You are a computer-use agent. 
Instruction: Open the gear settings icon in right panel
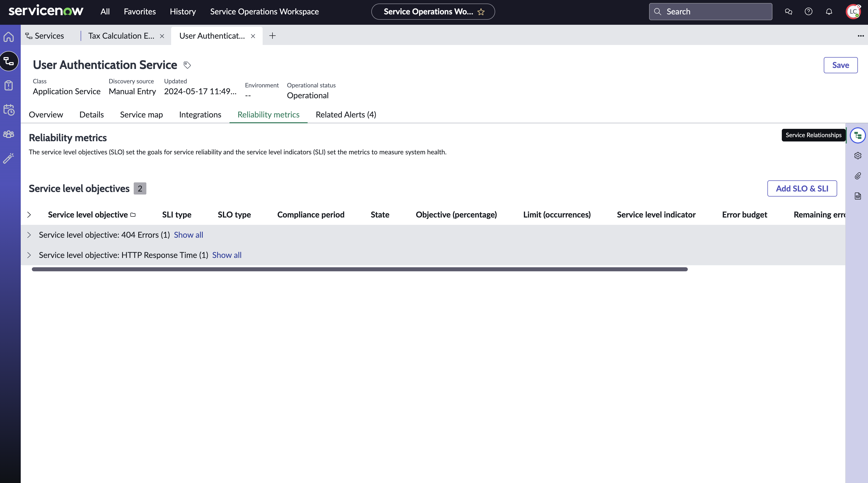coord(858,156)
